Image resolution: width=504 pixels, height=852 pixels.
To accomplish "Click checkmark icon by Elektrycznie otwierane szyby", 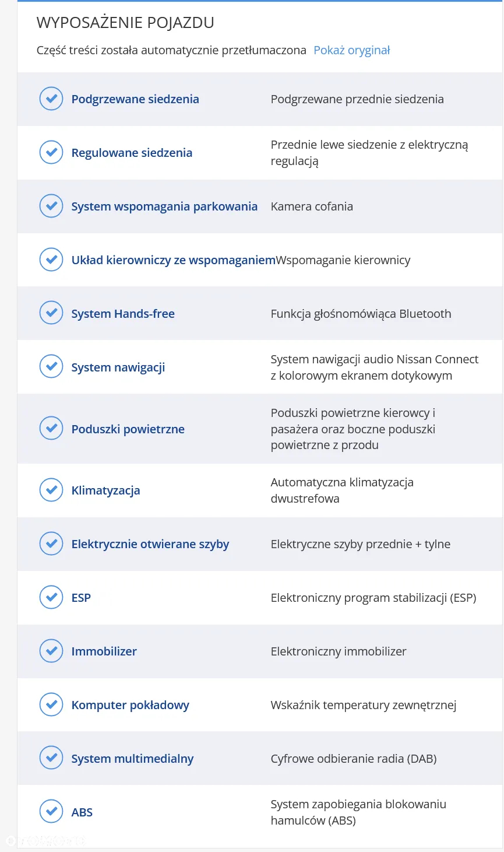I will (51, 544).
